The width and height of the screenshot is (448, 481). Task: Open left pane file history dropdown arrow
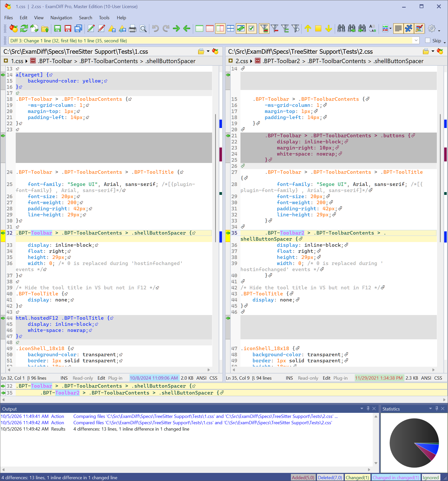(x=208, y=51)
